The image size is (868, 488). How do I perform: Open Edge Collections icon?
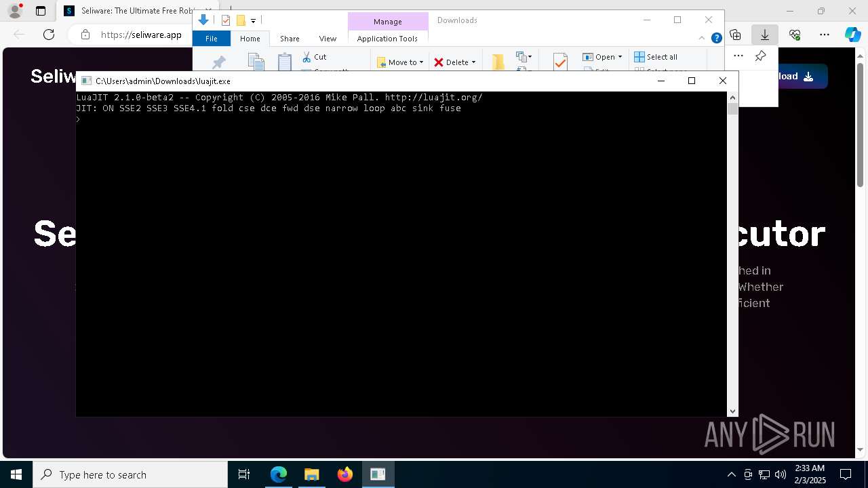click(x=735, y=35)
